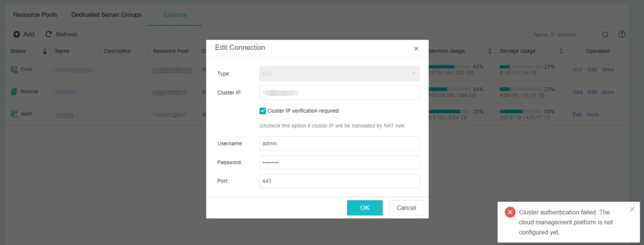Click the Normal status cluster icon
644x245 pixels.
pyautogui.click(x=14, y=92)
